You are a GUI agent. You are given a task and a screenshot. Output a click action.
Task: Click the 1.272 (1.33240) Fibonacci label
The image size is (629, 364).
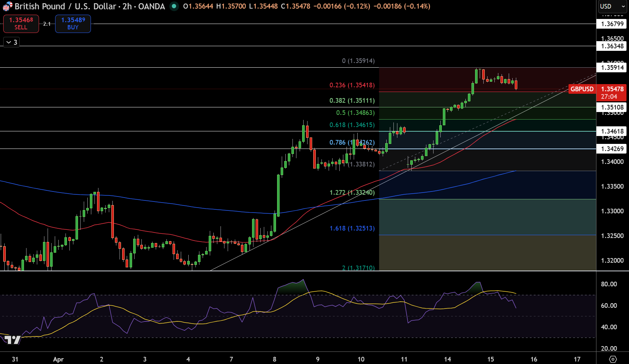point(352,193)
